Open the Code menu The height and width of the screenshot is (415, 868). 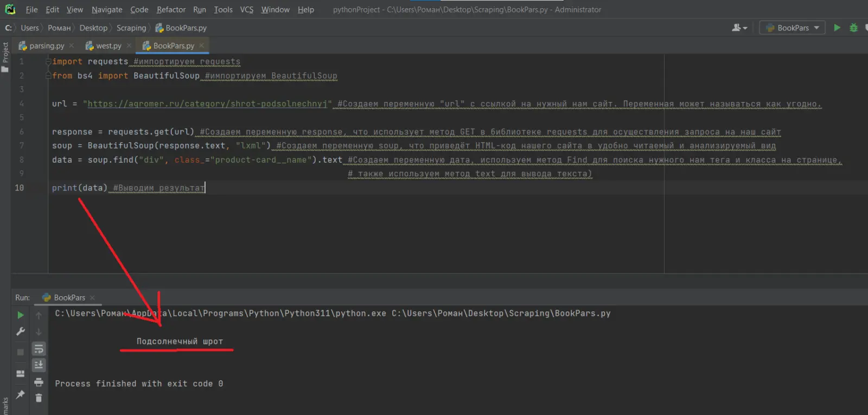coord(139,10)
